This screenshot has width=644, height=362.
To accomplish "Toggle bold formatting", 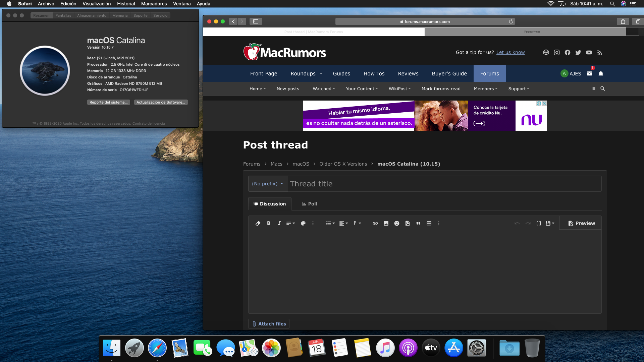I will click(x=268, y=223).
